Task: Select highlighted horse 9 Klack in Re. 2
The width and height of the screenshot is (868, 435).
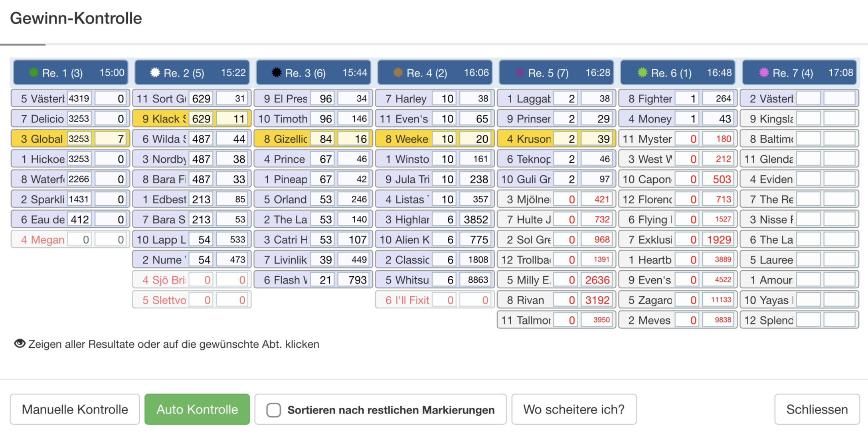Action: (x=192, y=119)
